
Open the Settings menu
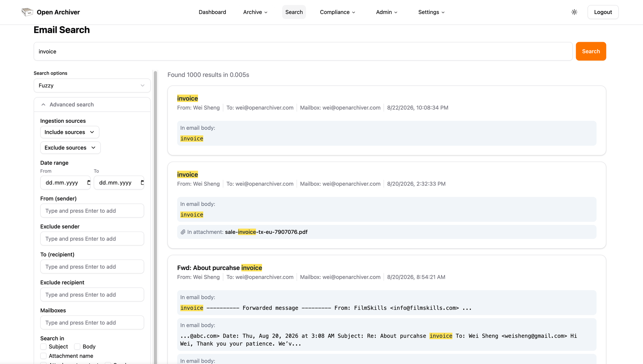pyautogui.click(x=431, y=12)
